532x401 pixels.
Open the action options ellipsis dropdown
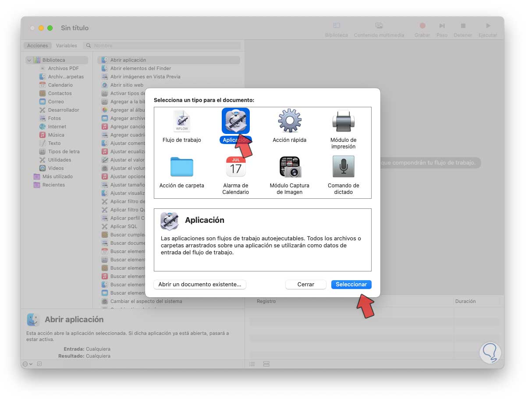(x=27, y=364)
